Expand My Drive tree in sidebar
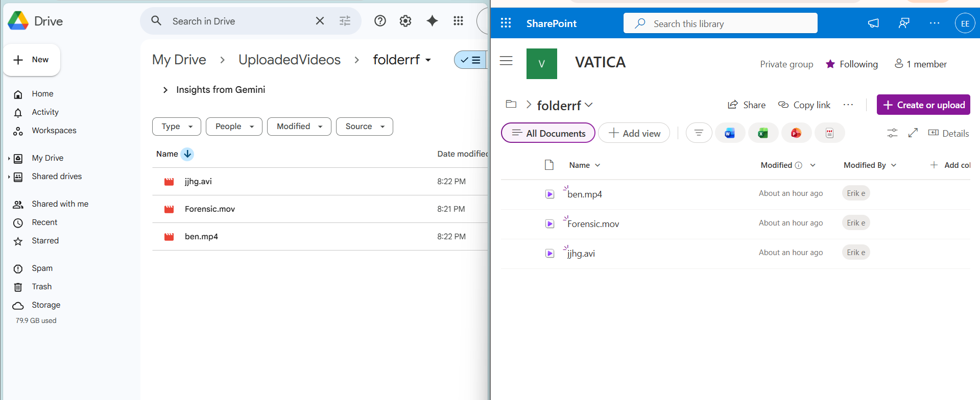This screenshot has width=980, height=400. click(x=9, y=159)
